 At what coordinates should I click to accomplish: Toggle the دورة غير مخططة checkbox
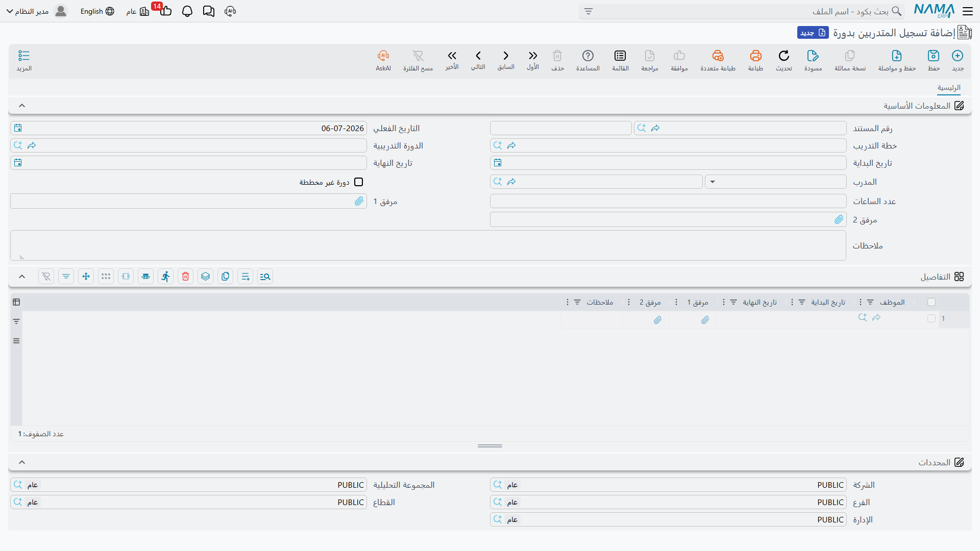pyautogui.click(x=359, y=182)
